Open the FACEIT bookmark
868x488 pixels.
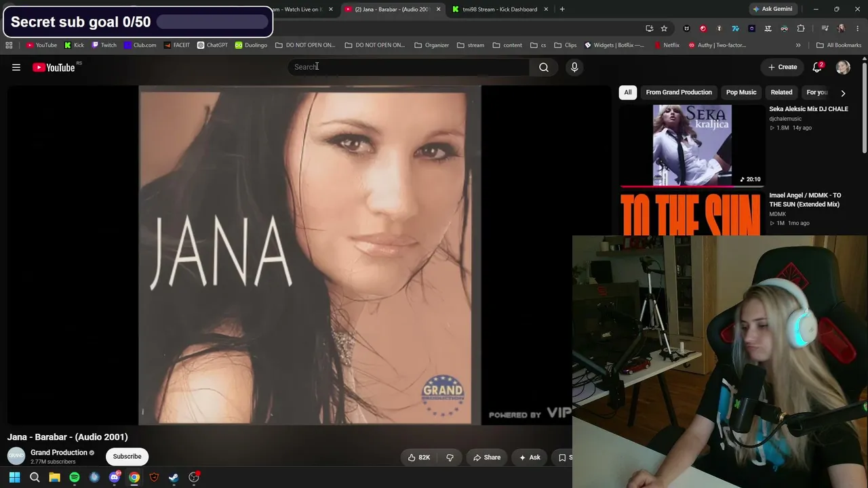(177, 45)
